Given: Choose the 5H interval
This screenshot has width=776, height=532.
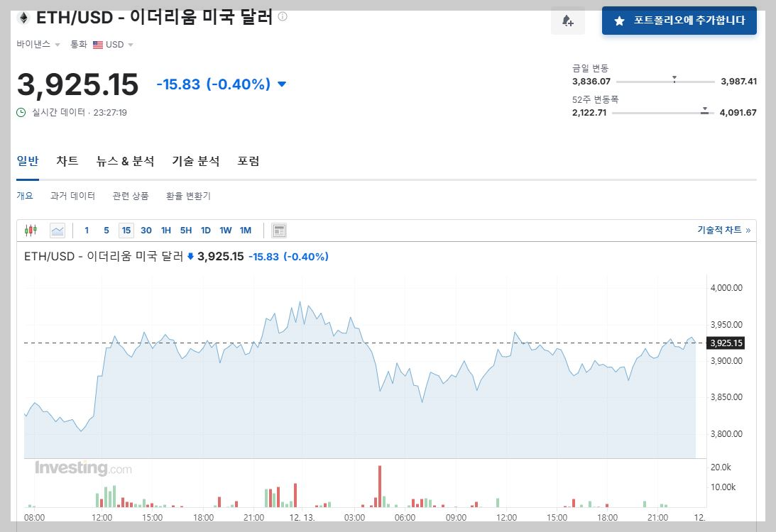Looking at the screenshot, I should click(x=186, y=231).
